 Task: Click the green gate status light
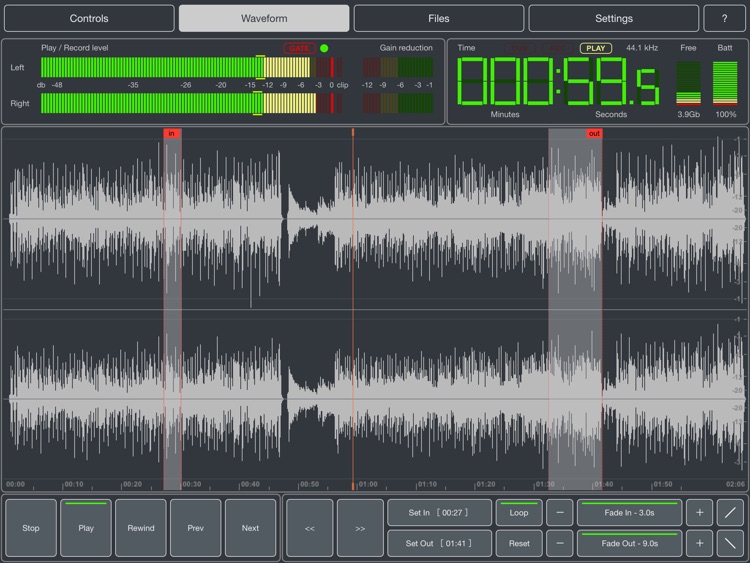point(324,48)
